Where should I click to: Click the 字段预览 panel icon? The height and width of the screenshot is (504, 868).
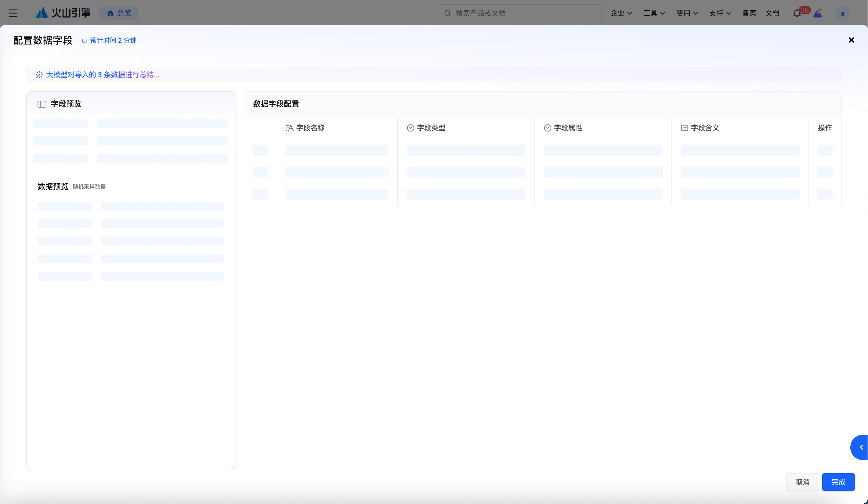pos(42,104)
